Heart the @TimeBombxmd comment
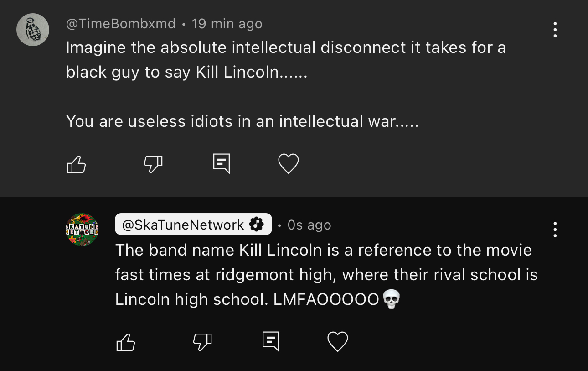This screenshot has width=588, height=371. click(289, 164)
